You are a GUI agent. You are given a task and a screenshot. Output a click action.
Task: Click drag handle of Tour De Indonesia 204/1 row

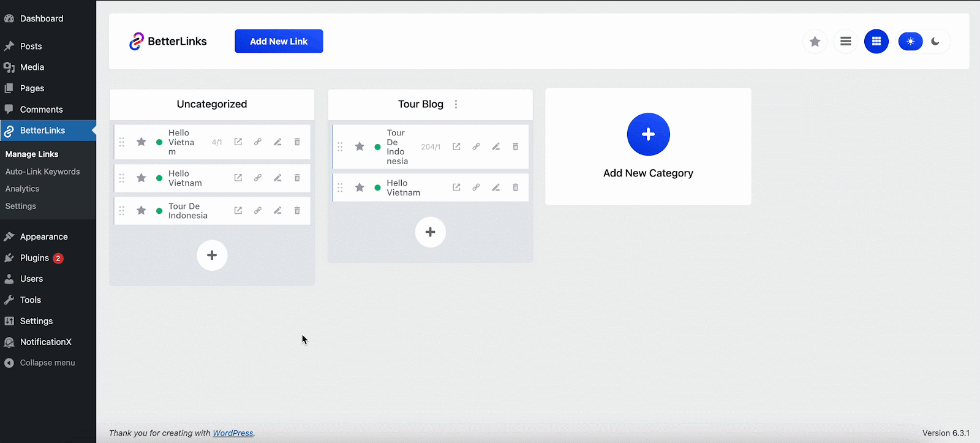pos(340,147)
